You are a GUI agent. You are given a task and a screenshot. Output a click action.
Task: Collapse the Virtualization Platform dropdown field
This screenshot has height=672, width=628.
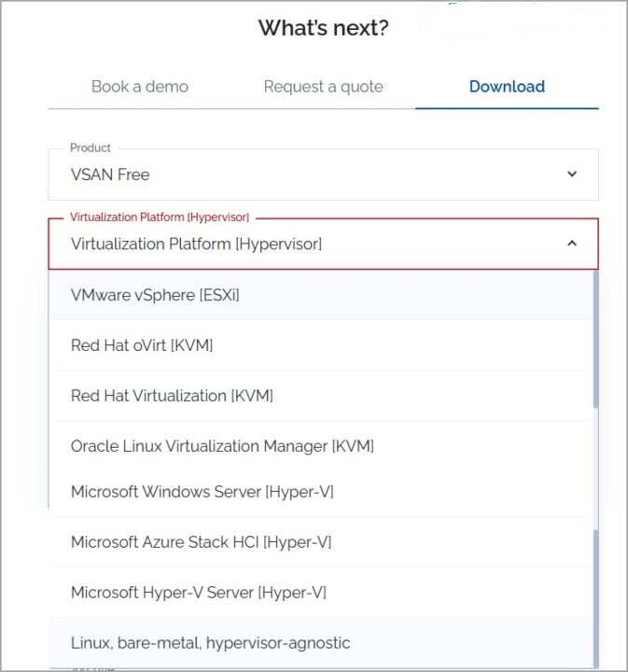[324, 244]
